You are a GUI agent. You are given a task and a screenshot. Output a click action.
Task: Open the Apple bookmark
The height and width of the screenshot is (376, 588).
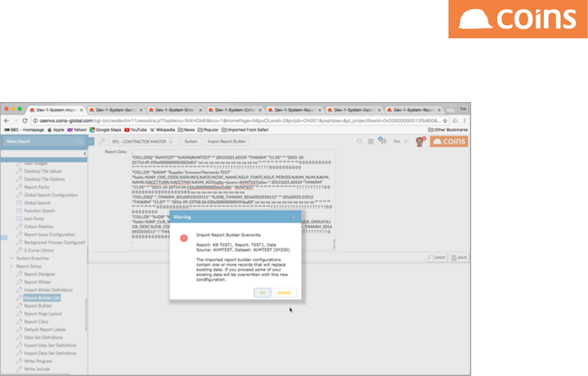pyautogui.click(x=56, y=130)
